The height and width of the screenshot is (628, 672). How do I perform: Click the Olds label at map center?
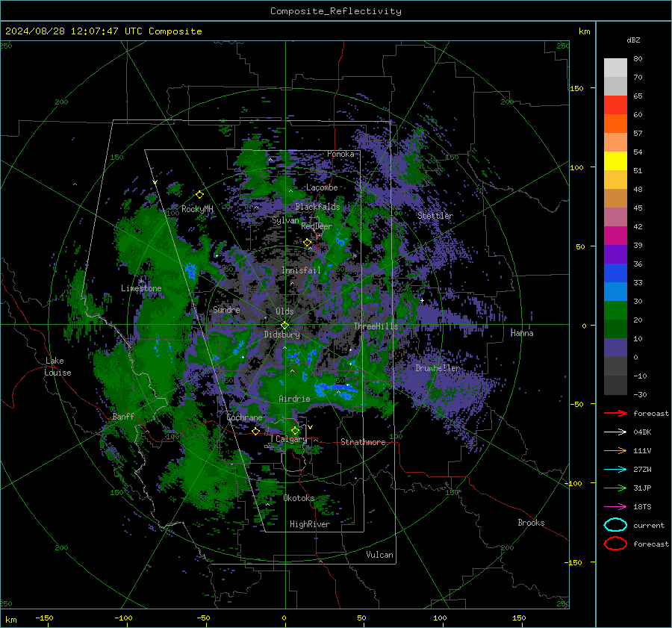pyautogui.click(x=284, y=311)
